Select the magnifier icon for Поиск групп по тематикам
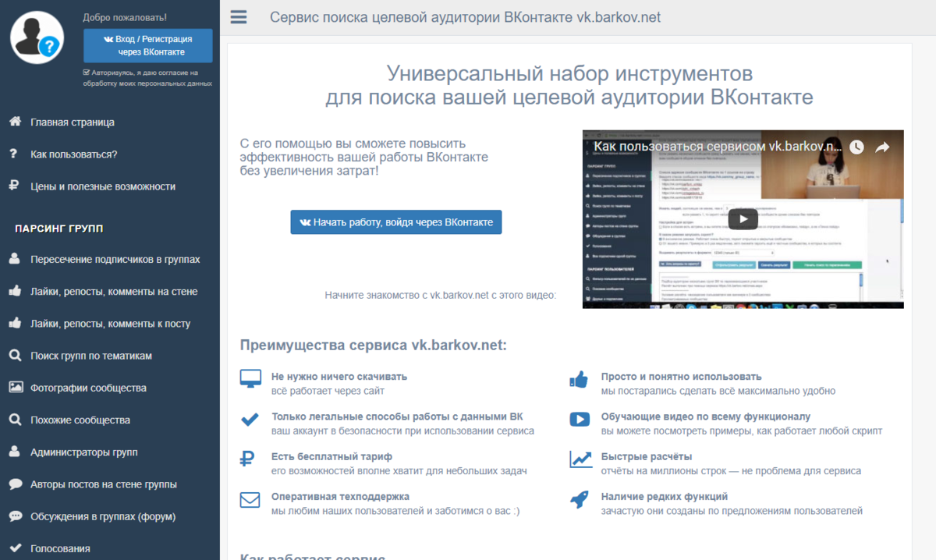Viewport: 936px width, 560px height. [16, 356]
